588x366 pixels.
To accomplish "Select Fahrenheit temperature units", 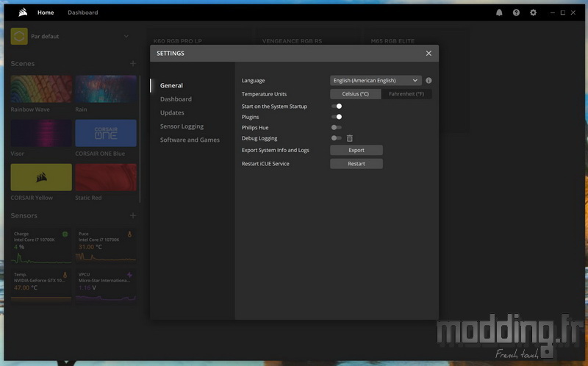I will click(406, 94).
